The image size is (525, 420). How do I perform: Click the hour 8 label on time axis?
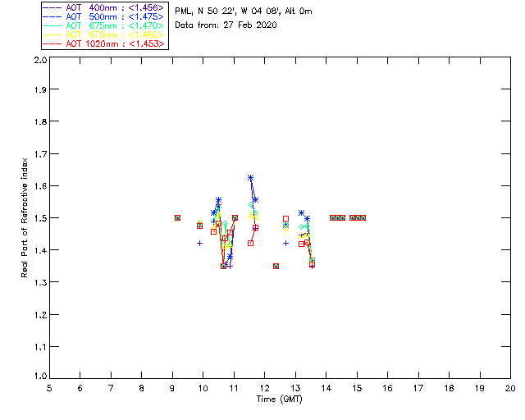pos(142,388)
